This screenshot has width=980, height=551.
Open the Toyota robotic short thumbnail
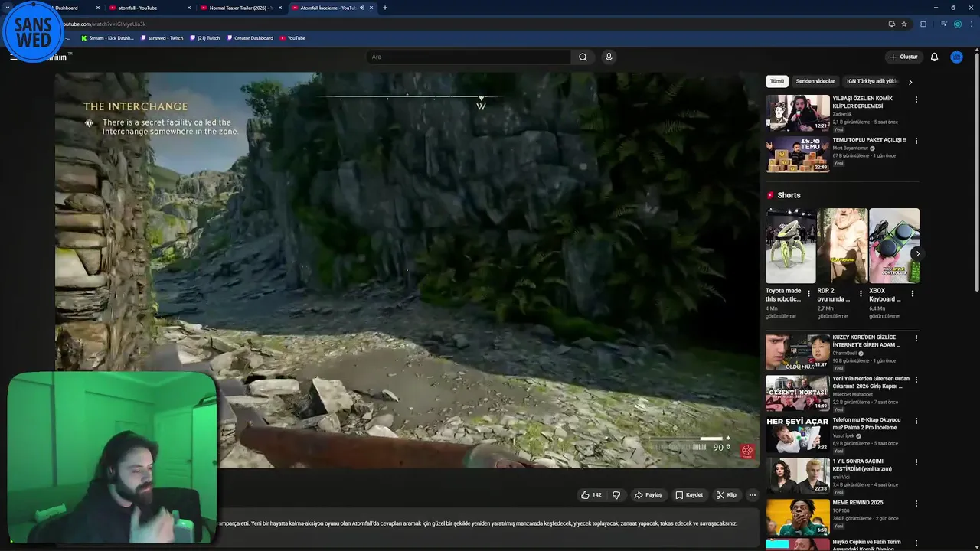(x=791, y=246)
